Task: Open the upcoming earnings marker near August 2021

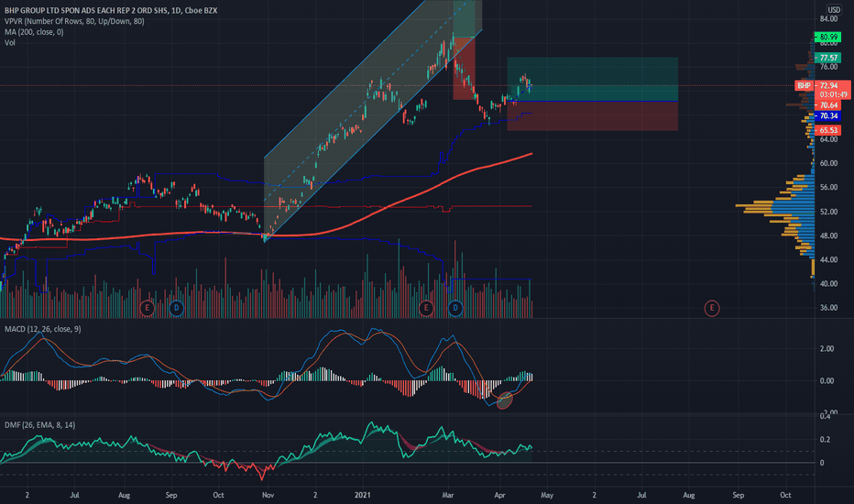Action: [x=711, y=309]
